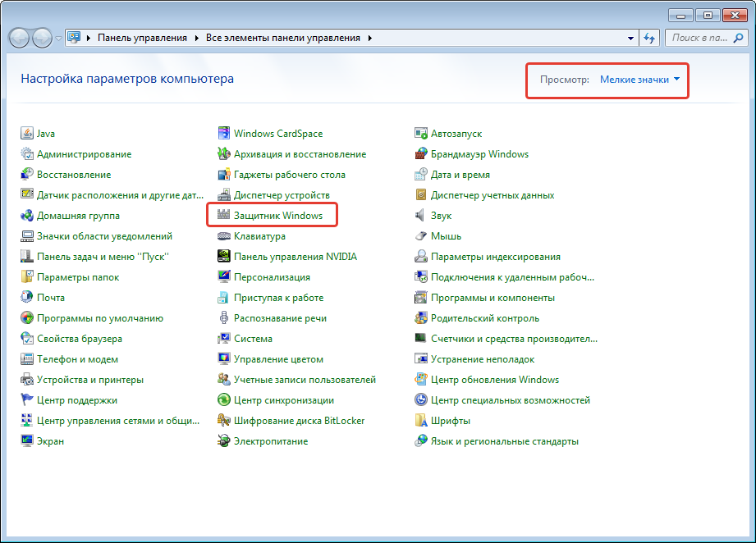Screen dimensions: 756x543
Task: Open Дата и время link
Action: pos(460,175)
